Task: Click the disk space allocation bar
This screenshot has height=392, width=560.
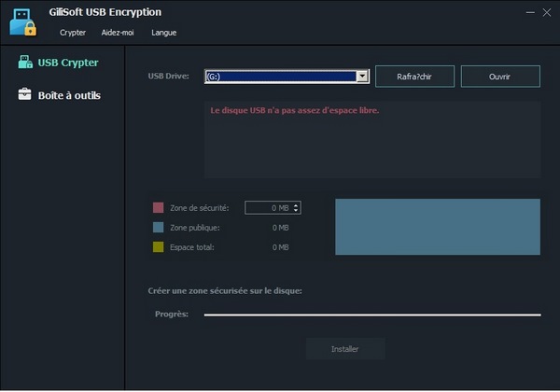Action: 438,227
